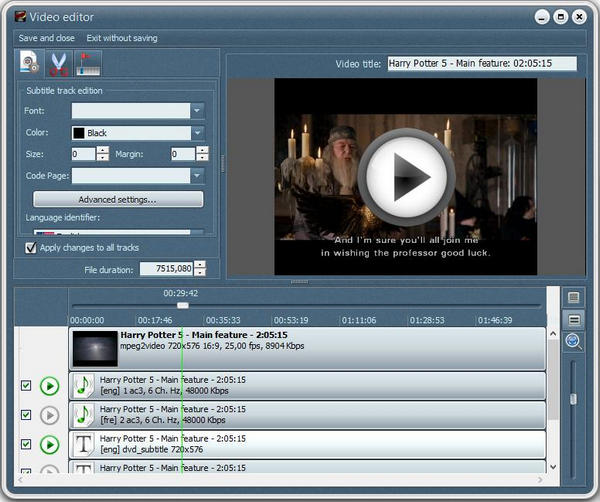Uncheck the [eng] 1 ac3 audio track checkbox
600x502 pixels.
[27, 386]
